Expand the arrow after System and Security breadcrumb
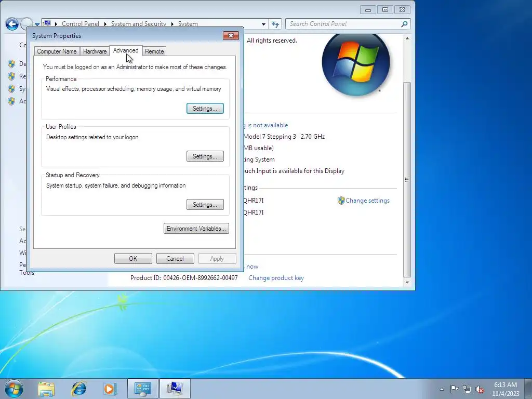The image size is (532, 399). 172,24
